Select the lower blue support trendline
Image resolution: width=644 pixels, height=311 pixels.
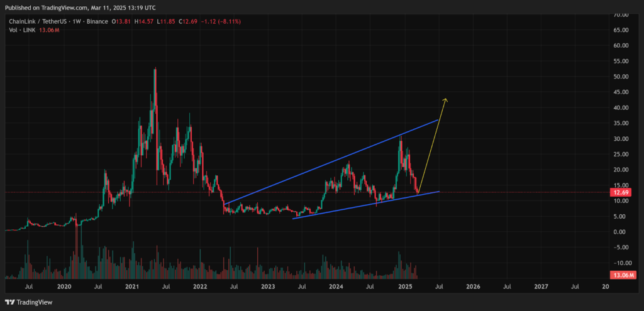[x=365, y=205]
